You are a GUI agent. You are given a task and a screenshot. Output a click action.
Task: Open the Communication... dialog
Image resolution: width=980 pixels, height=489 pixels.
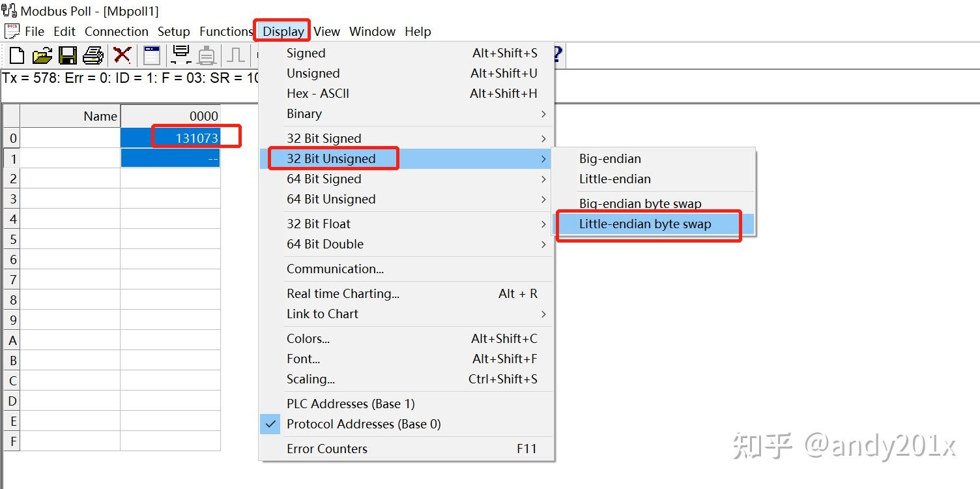coord(335,269)
